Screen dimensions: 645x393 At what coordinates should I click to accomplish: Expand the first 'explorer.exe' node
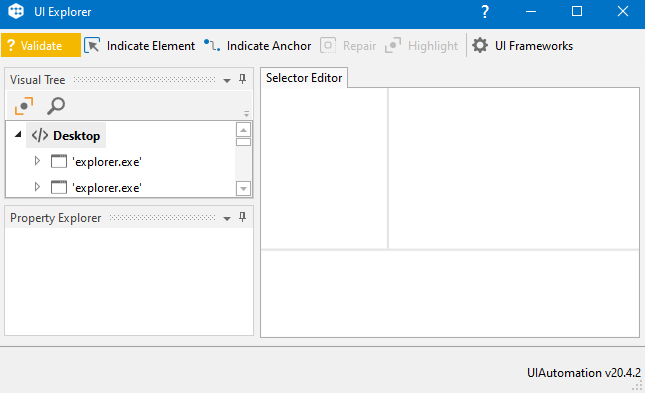(37, 161)
